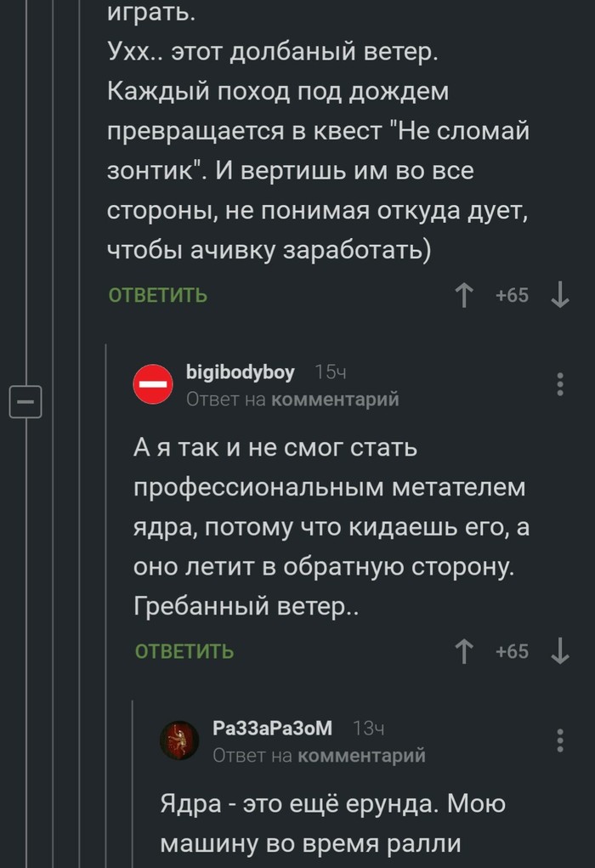
Task: Downvote bigibodyboy's comment
Action: coord(560,652)
